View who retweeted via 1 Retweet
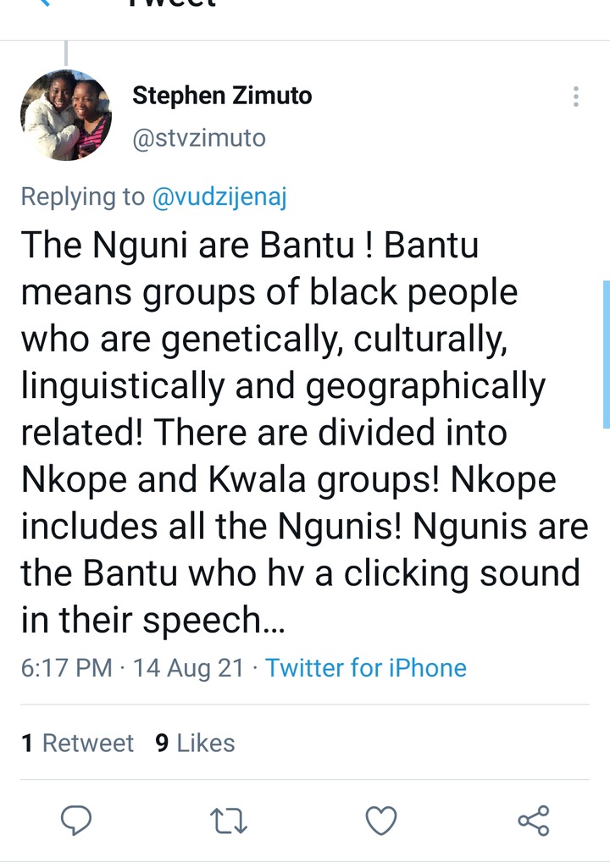The height and width of the screenshot is (868, 610). [78, 743]
